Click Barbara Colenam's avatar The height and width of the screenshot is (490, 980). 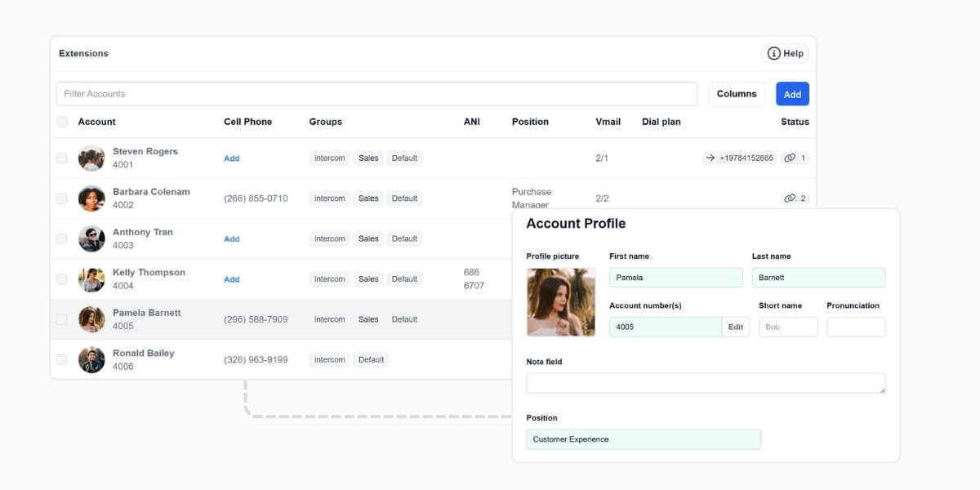[91, 198]
